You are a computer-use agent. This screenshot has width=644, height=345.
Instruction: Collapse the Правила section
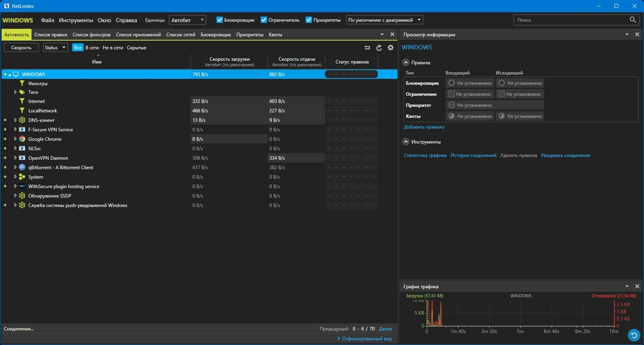[x=406, y=62]
